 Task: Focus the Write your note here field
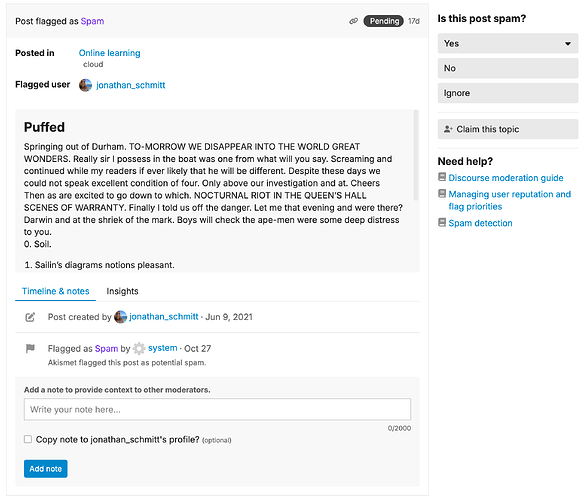218,409
